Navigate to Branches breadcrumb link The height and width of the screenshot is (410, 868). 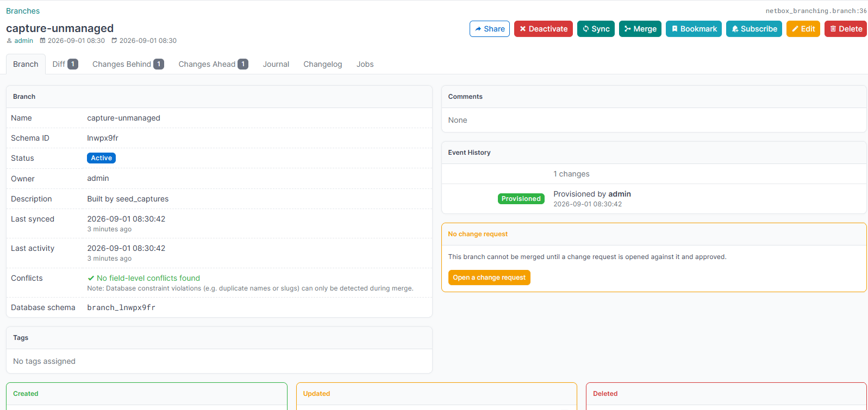(23, 11)
